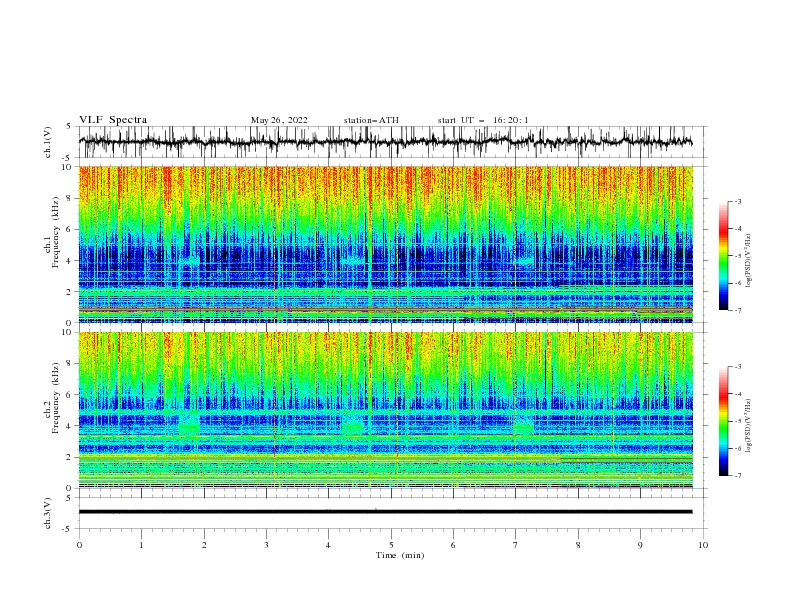Image resolution: width=792 pixels, height=612 pixels.
Task: Click the "10" kHz tick of ch.2 spectrogram
Action: 67,332
